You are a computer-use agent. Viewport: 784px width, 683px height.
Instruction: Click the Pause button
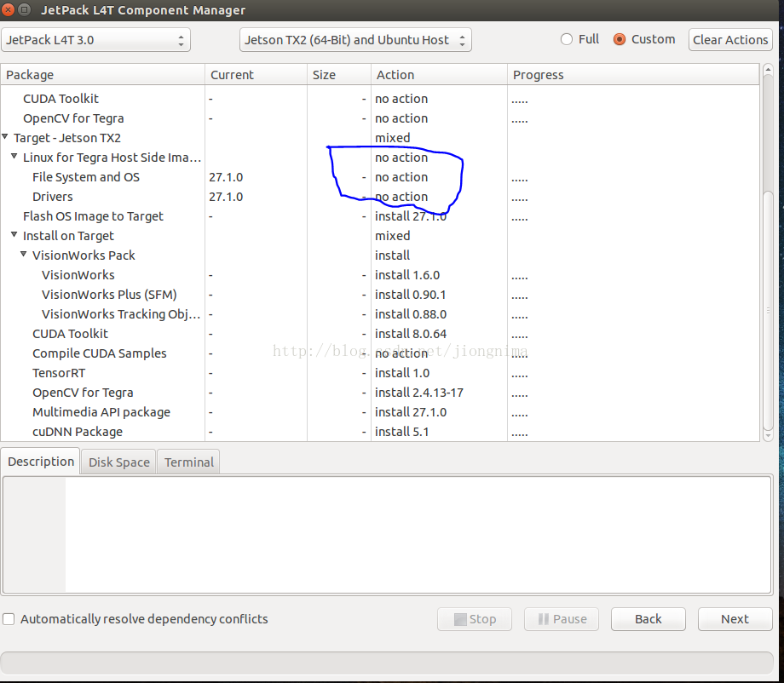[x=562, y=619]
